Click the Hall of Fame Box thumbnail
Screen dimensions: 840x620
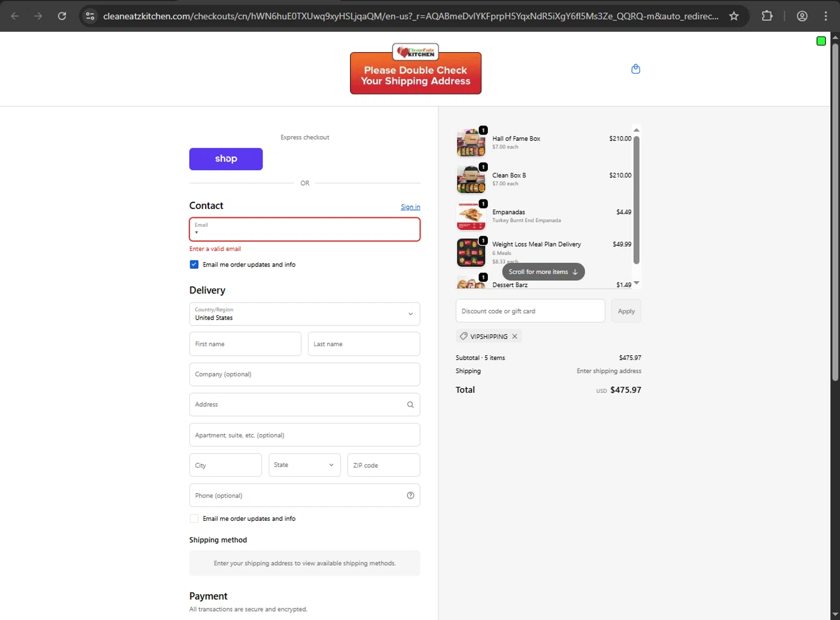471,142
